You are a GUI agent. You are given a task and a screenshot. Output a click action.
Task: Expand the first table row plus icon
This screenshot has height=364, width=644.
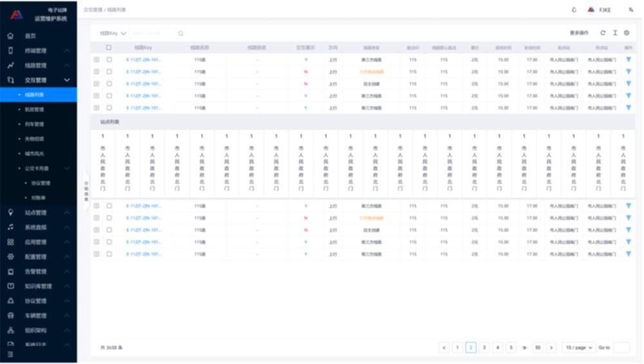coord(97,60)
